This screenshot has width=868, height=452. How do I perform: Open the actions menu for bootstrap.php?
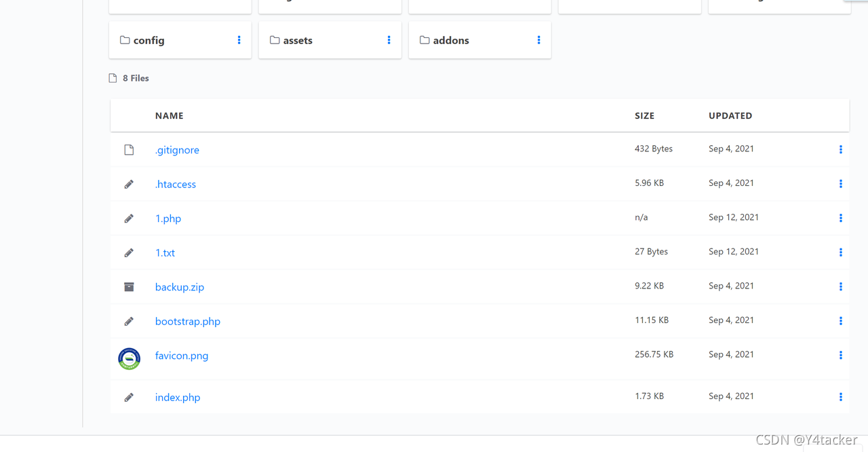pos(840,321)
